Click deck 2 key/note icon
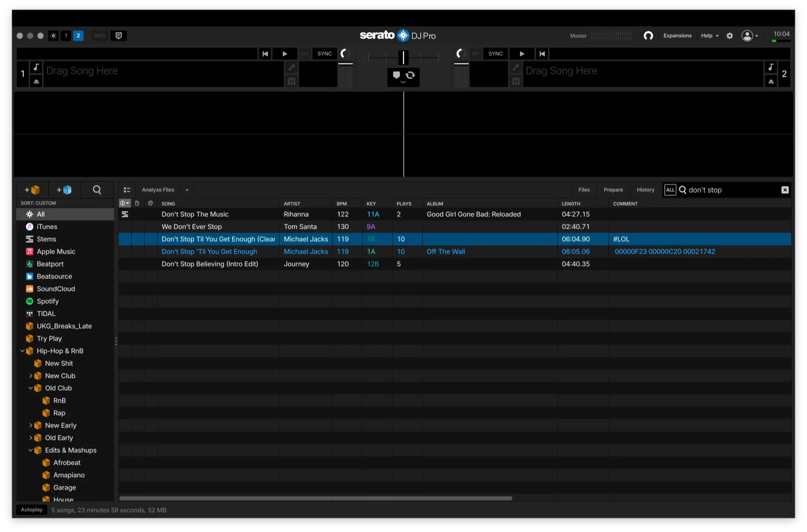 coord(771,67)
